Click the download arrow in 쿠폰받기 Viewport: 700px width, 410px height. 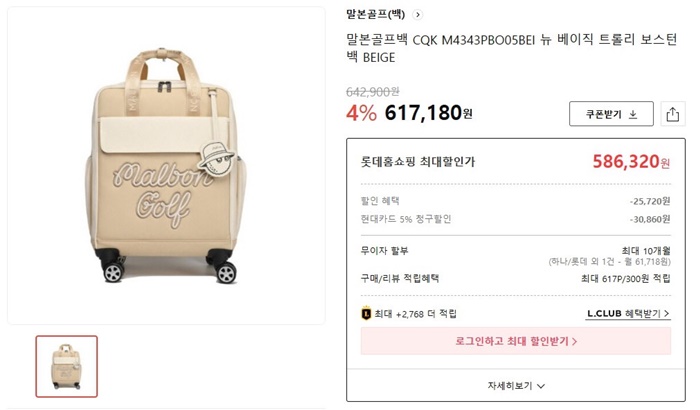click(633, 114)
